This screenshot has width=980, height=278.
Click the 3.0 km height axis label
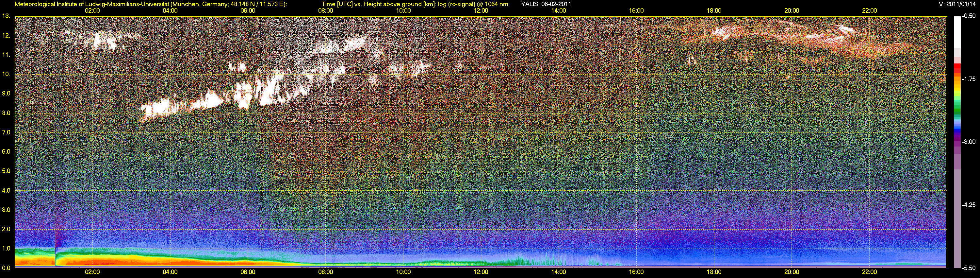[6, 210]
